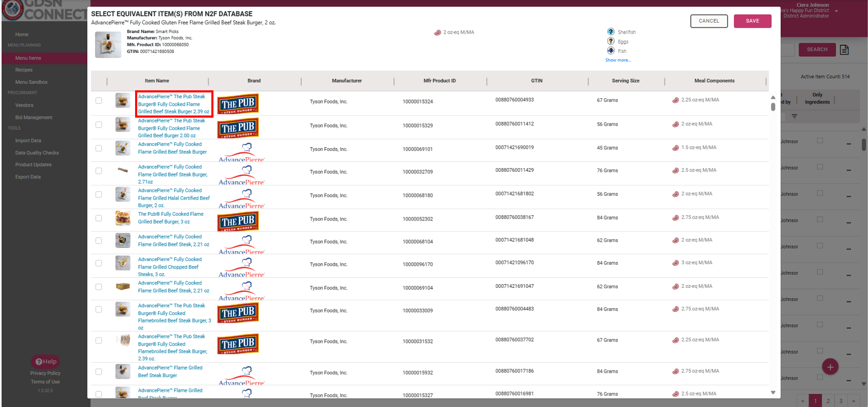Expand the Ciera Johnson user dropdown

[x=836, y=11]
